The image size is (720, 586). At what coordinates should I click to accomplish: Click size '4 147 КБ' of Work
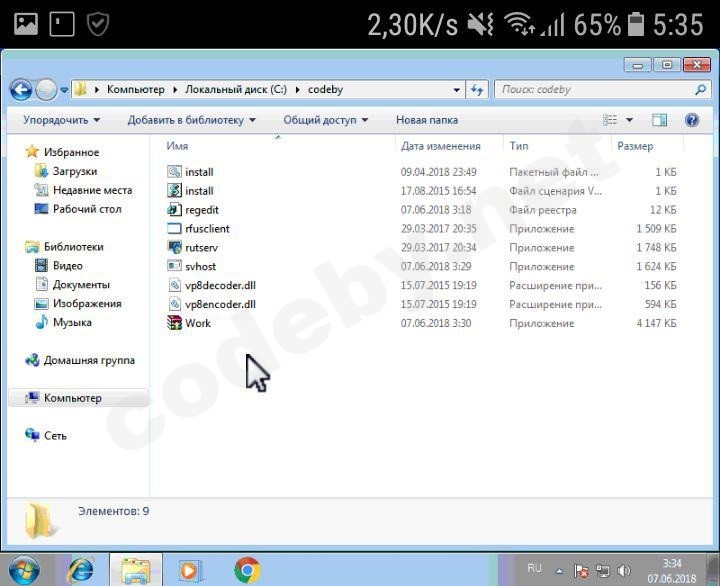point(656,323)
